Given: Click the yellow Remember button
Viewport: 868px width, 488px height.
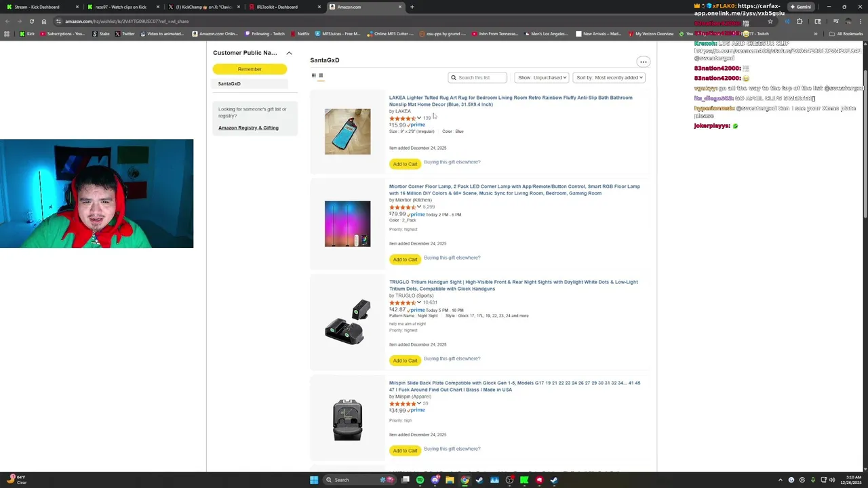Looking at the screenshot, I should pyautogui.click(x=250, y=69).
